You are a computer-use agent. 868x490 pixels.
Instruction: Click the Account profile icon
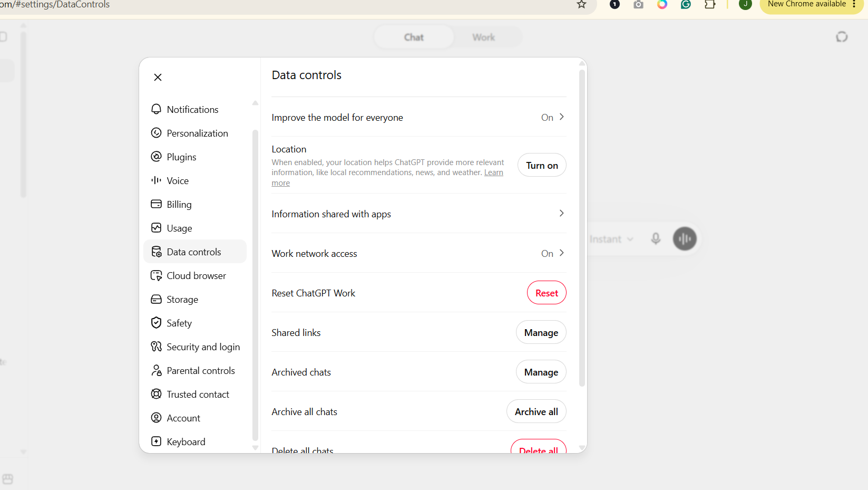(156, 418)
